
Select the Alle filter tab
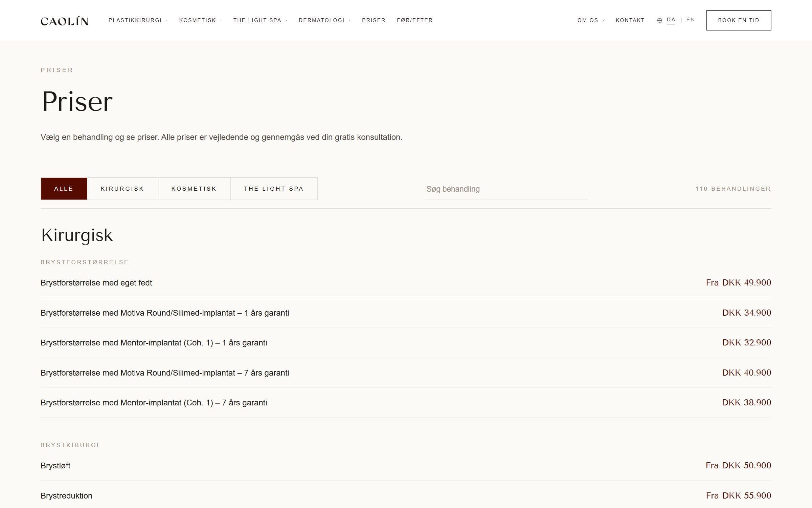[64, 189]
